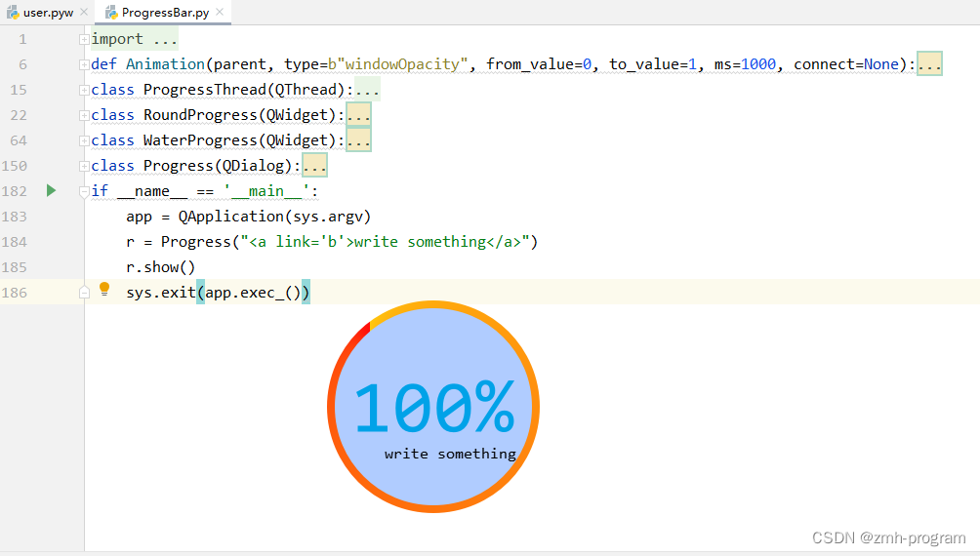Click folded ellipsis after ProgressThread(QThread)
980x556 pixels.
pos(367,90)
